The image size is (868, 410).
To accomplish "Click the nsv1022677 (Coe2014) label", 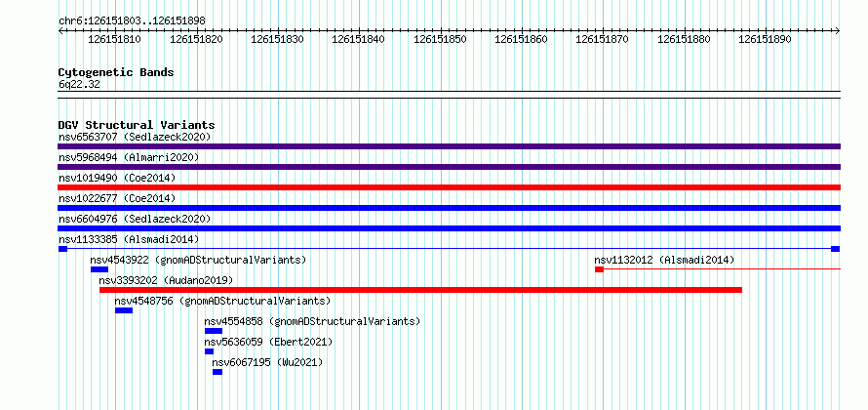I will pos(117,198).
